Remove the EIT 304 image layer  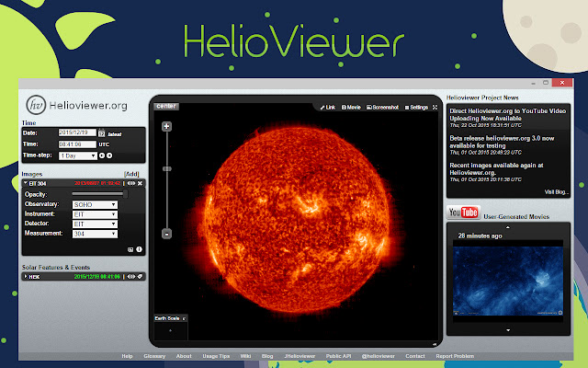[x=140, y=183]
